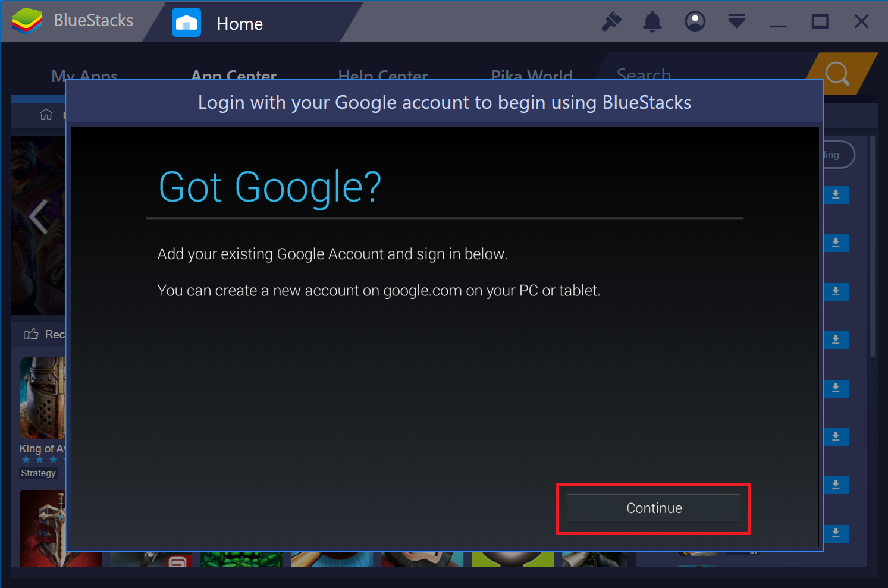Click the sixth download icon in right list
888x588 pixels.
[x=836, y=436]
